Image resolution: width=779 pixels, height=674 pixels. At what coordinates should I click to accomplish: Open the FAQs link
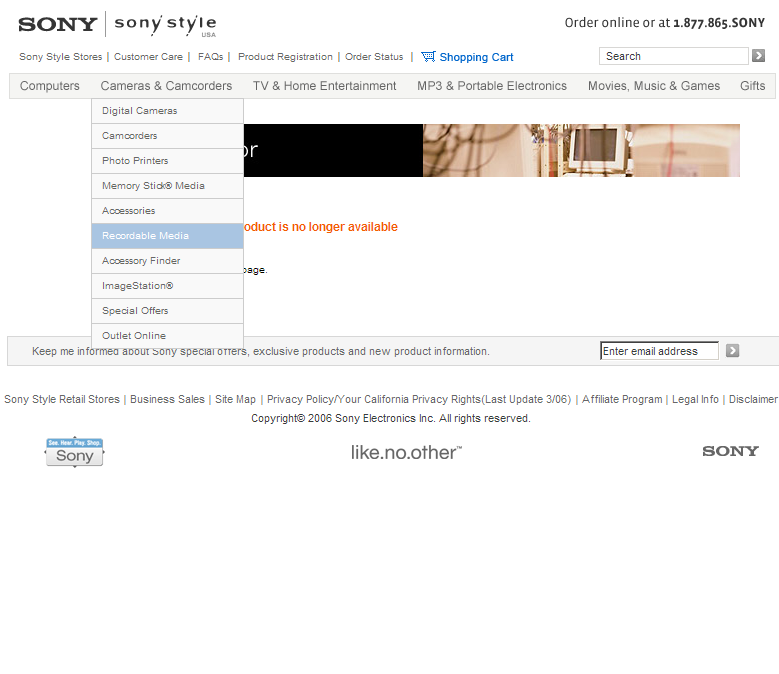[210, 57]
